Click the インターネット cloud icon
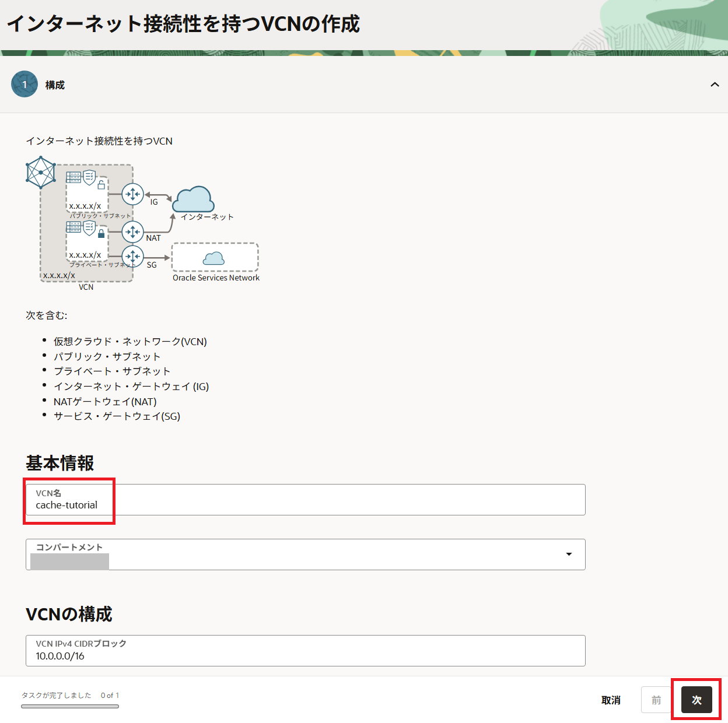Screen dimensions: 728x723 tap(193, 200)
